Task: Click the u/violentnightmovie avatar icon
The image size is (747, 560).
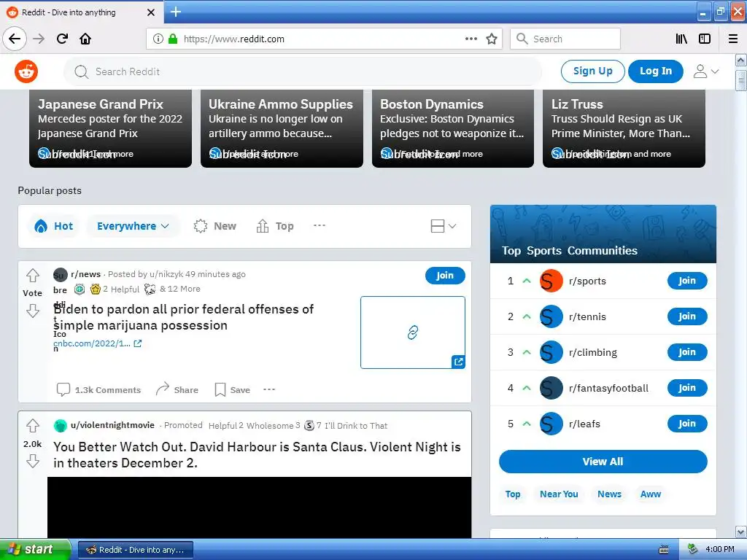Action: (x=61, y=425)
